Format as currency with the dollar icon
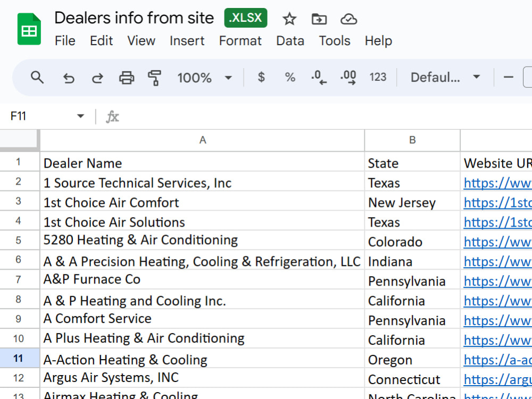 click(261, 77)
